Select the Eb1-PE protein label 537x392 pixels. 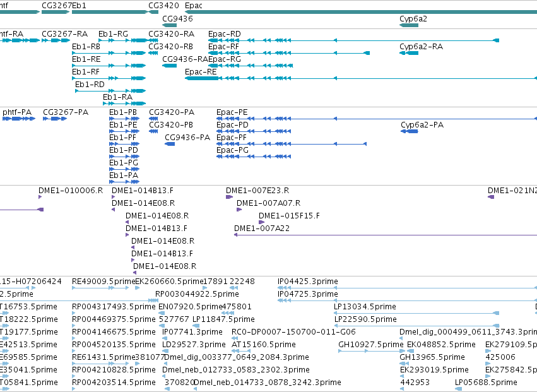pos(123,125)
